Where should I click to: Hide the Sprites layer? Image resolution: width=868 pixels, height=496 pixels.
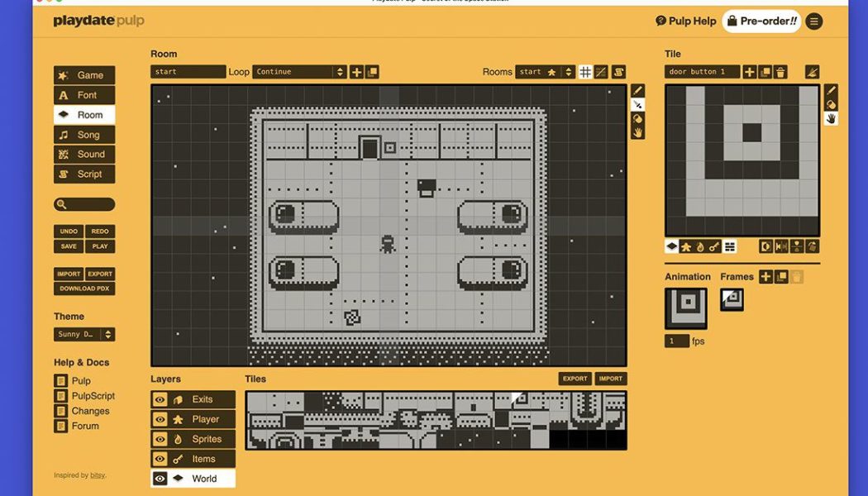160,439
